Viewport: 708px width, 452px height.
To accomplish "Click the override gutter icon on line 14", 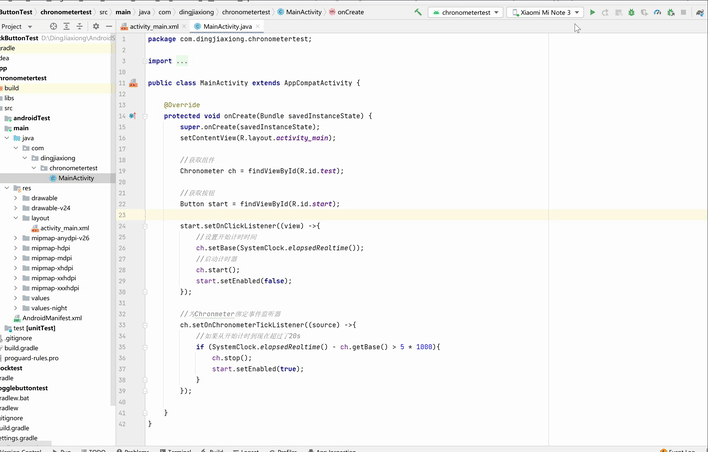I will (x=133, y=116).
